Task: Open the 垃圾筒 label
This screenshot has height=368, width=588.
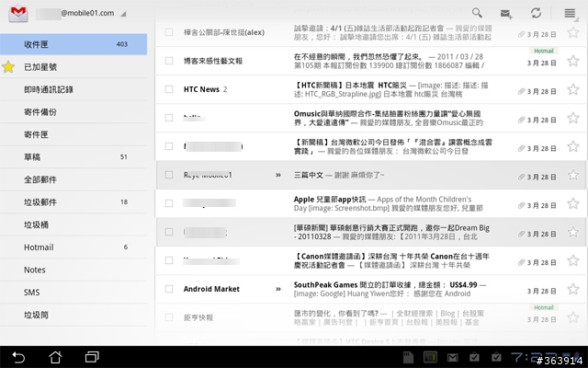Action: point(73,315)
